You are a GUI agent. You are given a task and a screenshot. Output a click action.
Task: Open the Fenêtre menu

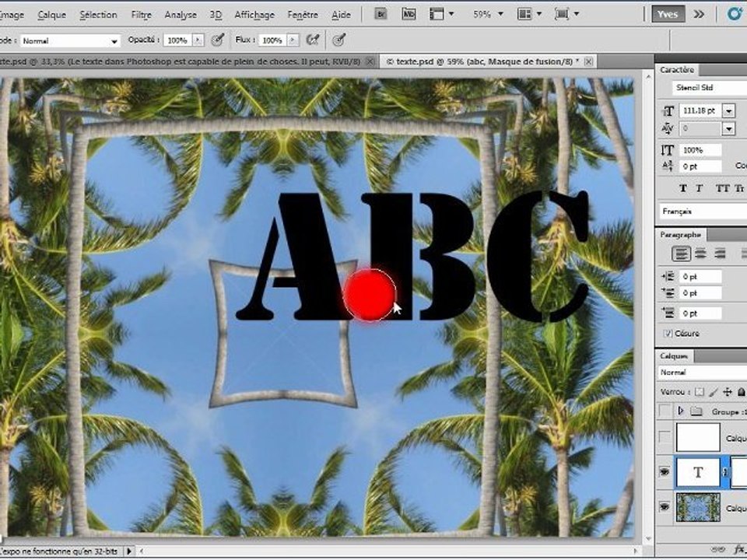click(x=303, y=15)
